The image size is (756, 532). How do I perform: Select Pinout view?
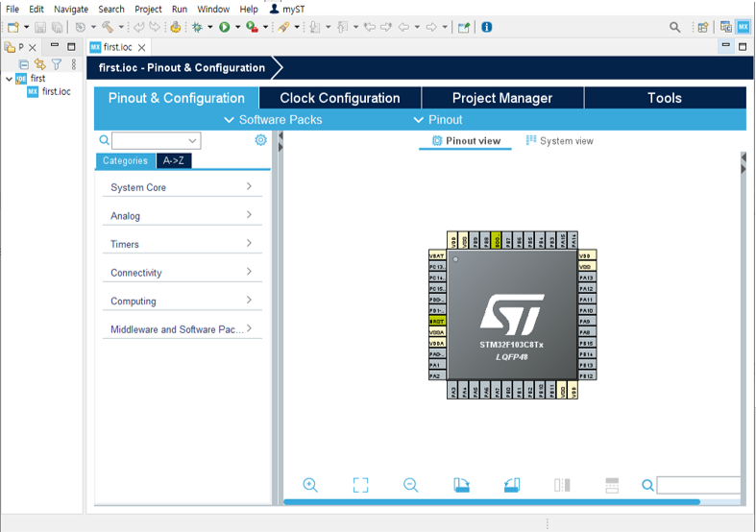[x=466, y=141]
